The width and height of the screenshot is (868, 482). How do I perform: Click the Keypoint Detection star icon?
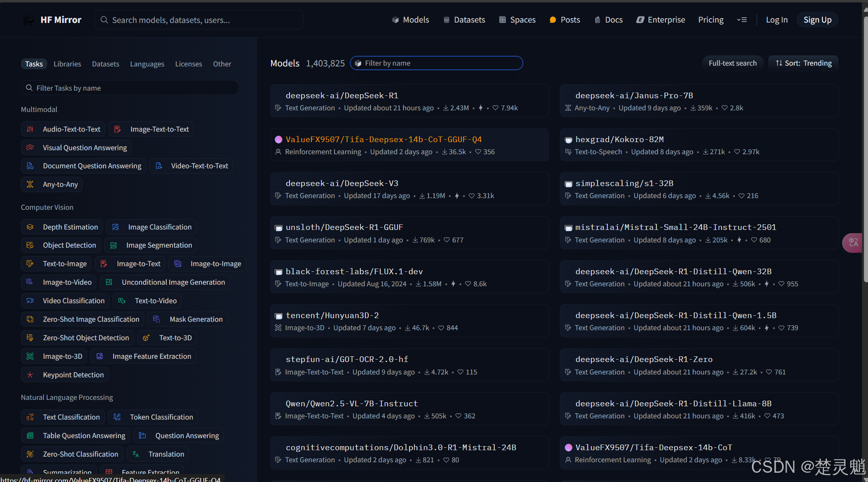[x=30, y=375]
